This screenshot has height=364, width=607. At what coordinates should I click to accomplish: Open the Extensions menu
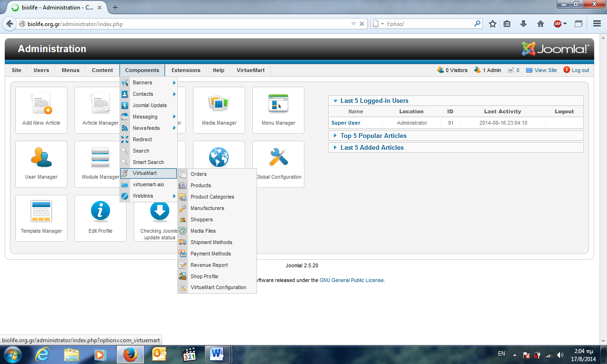coord(186,70)
